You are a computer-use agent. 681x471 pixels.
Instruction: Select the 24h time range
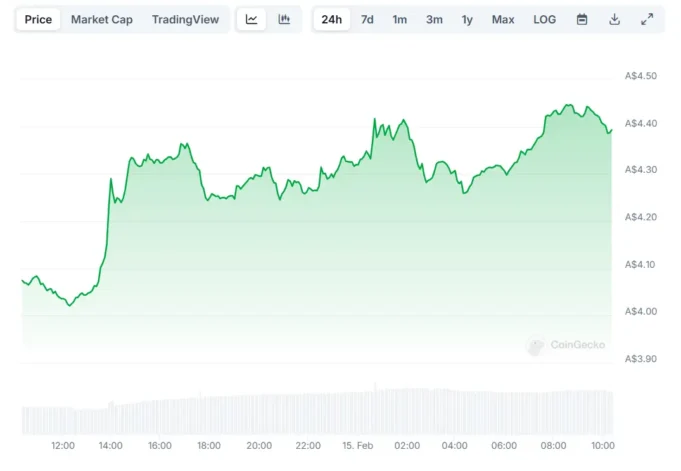tap(331, 20)
